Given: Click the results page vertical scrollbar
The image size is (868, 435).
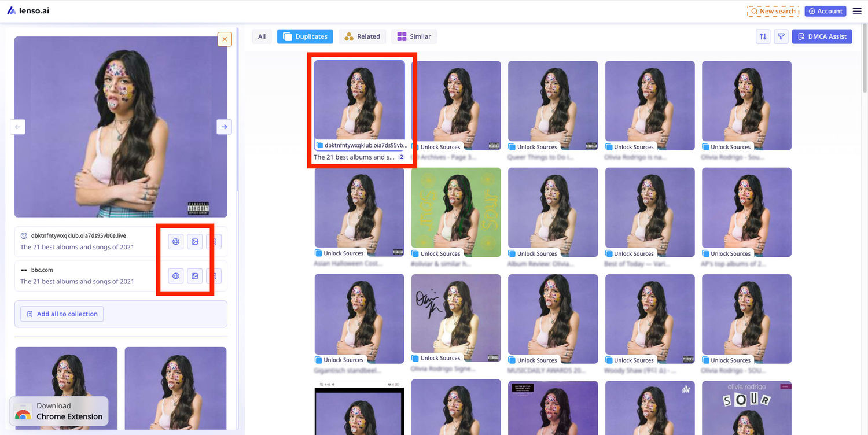Looking at the screenshot, I should pyautogui.click(x=865, y=58).
